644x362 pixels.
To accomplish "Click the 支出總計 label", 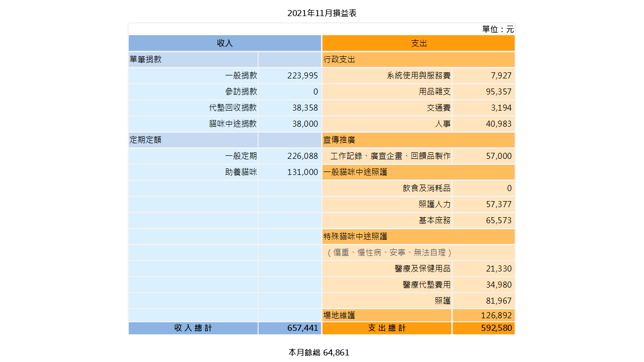I will coord(387,328).
